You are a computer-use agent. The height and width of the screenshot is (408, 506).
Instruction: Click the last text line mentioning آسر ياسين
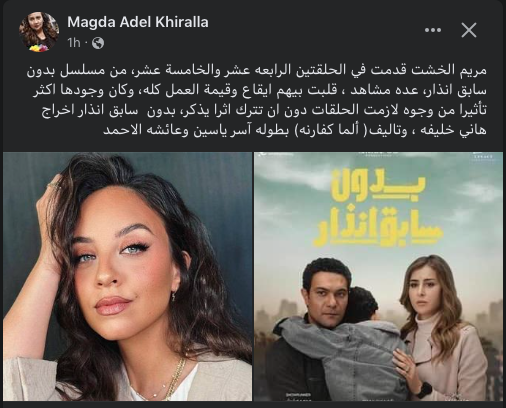point(295,130)
